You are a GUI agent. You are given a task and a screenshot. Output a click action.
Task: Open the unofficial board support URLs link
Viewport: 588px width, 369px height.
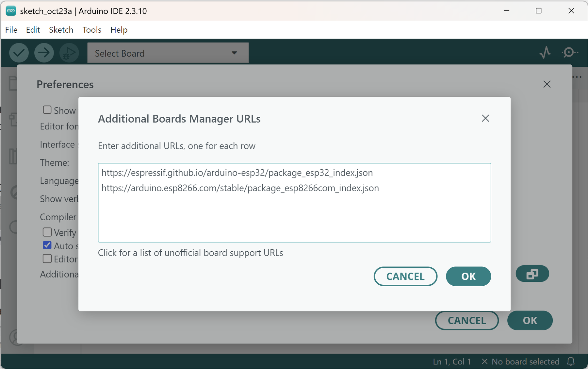[190, 253]
